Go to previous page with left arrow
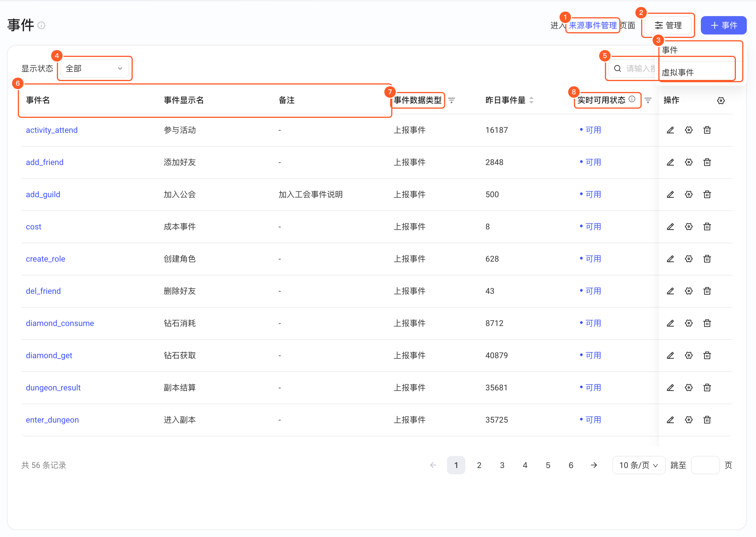The image size is (756, 537). pos(433,465)
